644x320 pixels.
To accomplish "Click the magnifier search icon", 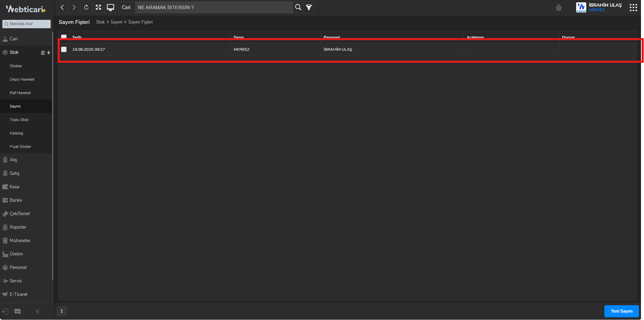I will (x=298, y=7).
